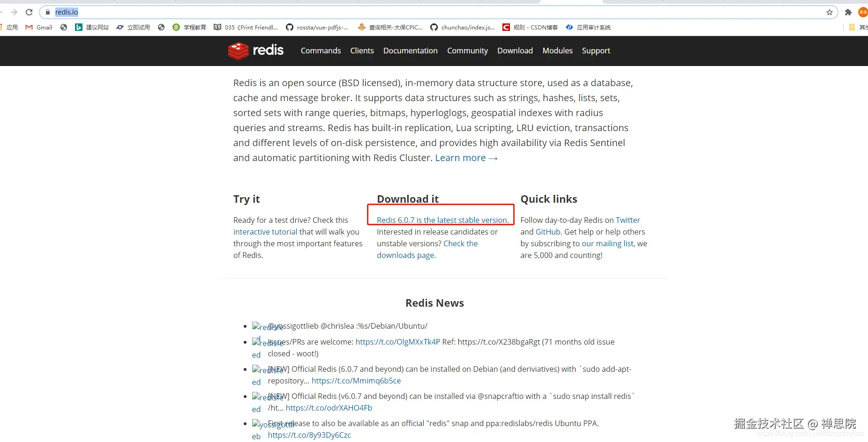Visit the GitHub link in Quick links
The image size is (868, 442).
tap(548, 232)
